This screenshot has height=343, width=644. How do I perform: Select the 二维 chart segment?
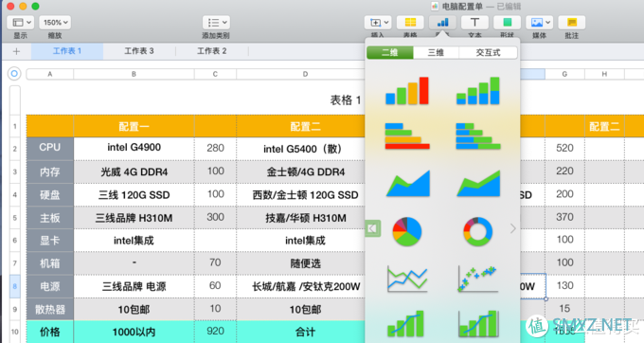pyautogui.click(x=390, y=52)
